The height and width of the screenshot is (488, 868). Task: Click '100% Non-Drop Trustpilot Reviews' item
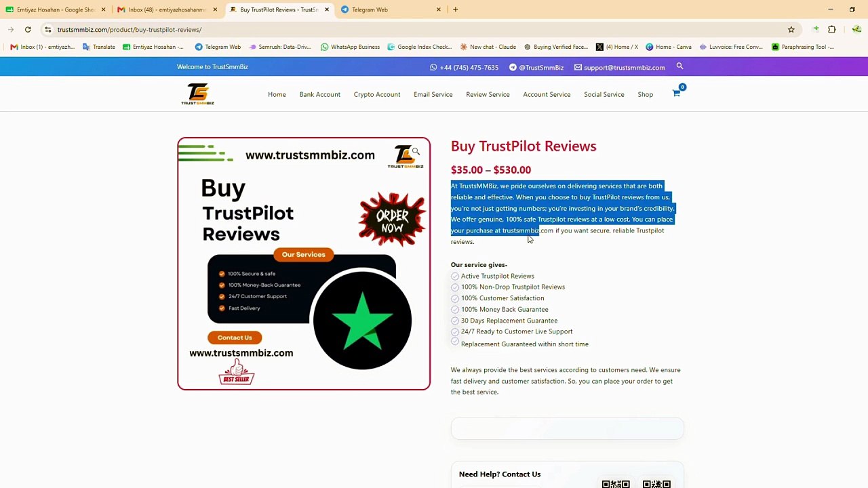coord(513,287)
